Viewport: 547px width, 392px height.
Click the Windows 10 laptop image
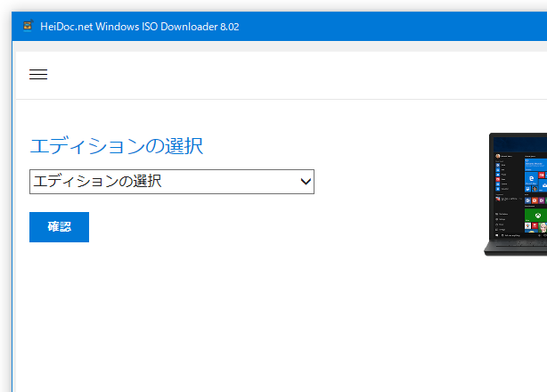pyautogui.click(x=516, y=194)
